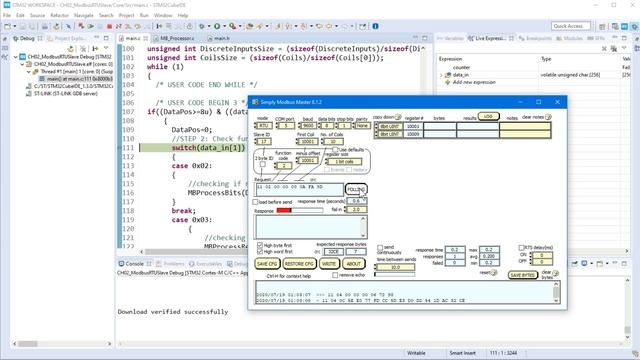
Task: Click the POLLING button
Action: click(356, 189)
